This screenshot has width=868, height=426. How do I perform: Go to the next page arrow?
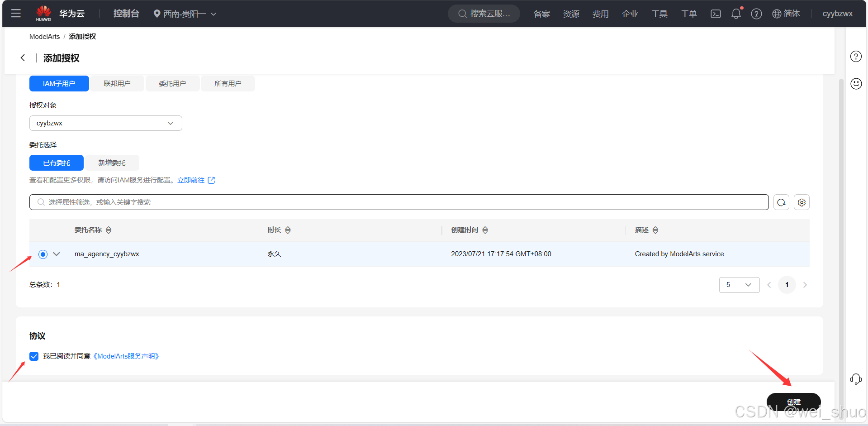[x=805, y=285]
